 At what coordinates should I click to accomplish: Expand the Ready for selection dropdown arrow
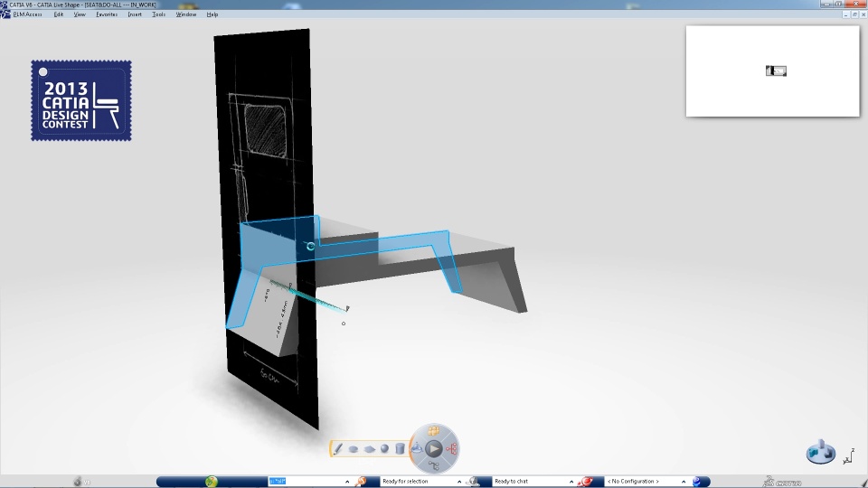(459, 482)
